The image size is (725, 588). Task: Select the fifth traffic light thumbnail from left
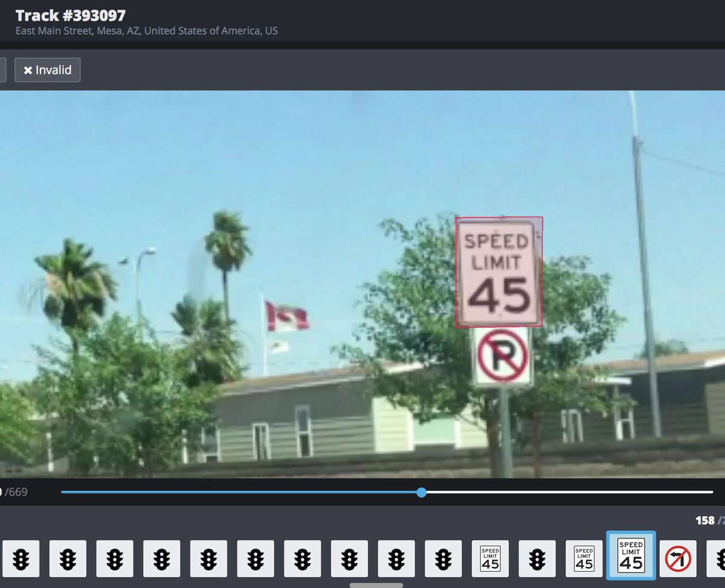click(x=208, y=558)
